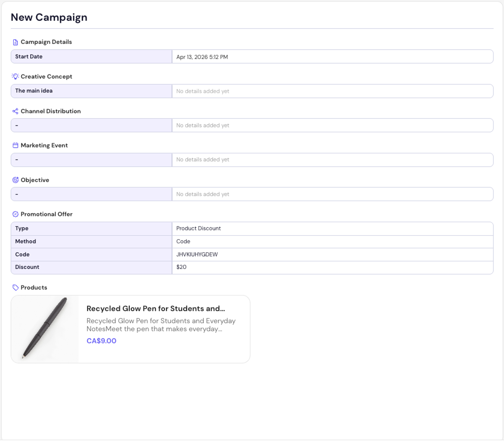
Task: Click the CA$9.00 product price
Action: [101, 341]
